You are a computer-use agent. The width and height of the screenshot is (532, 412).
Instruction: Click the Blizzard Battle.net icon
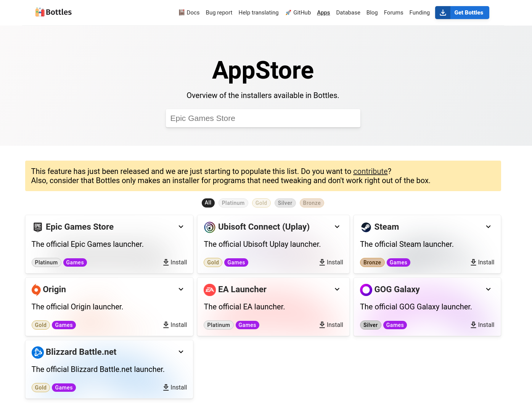click(x=38, y=352)
